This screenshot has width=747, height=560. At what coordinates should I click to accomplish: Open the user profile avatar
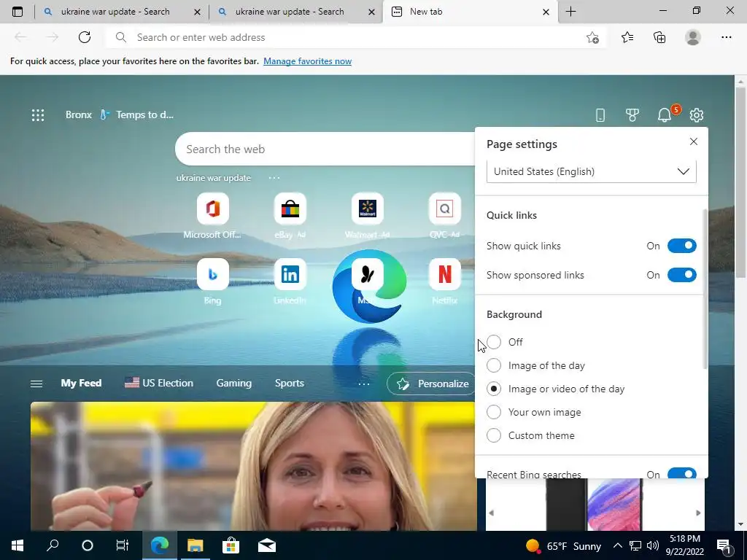693,37
